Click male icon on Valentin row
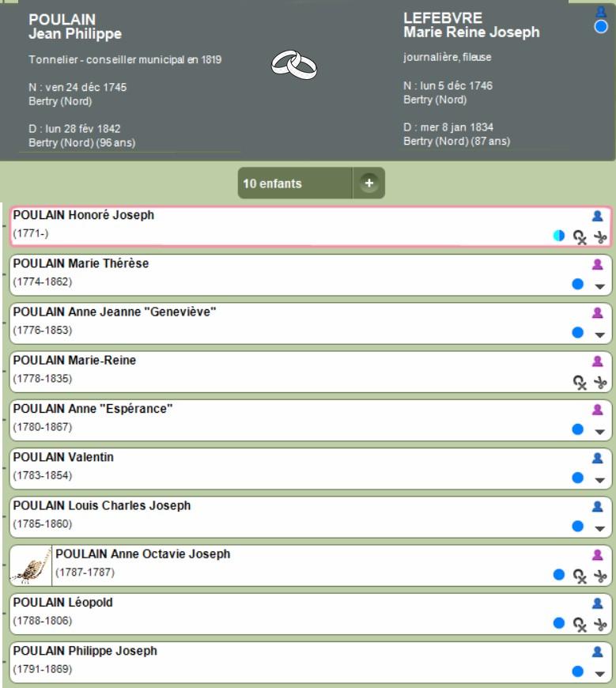Image resolution: width=616 pixels, height=688 pixels. click(x=597, y=458)
